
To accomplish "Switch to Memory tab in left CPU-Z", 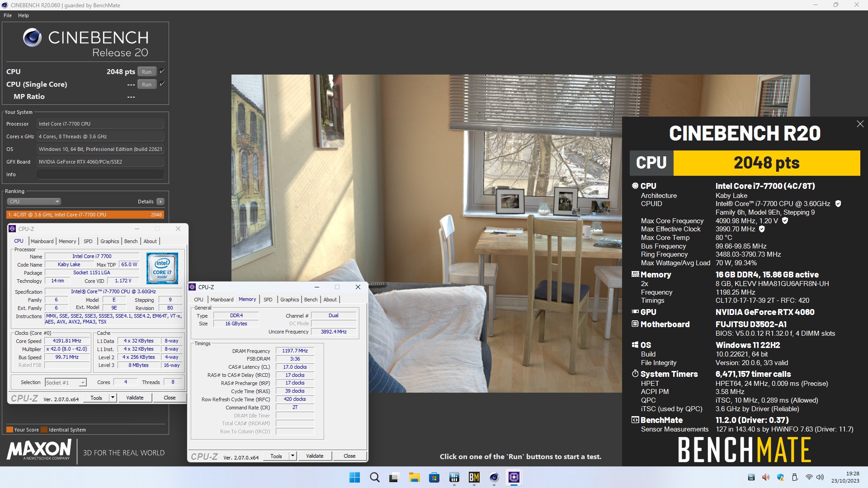I will (67, 241).
